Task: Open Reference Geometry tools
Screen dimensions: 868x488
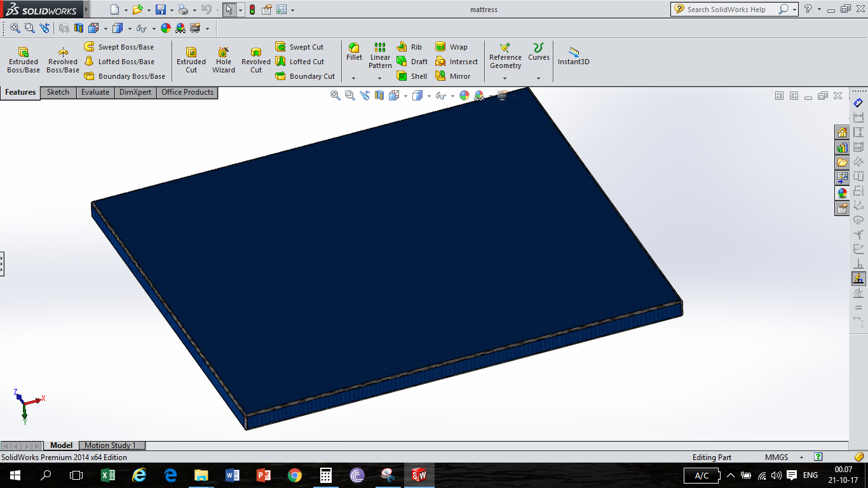Action: 505,56
